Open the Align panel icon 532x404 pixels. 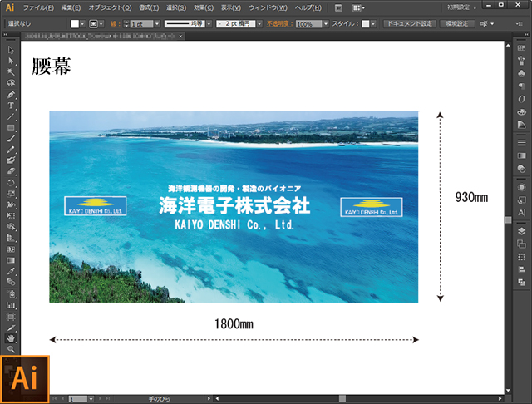click(x=521, y=269)
